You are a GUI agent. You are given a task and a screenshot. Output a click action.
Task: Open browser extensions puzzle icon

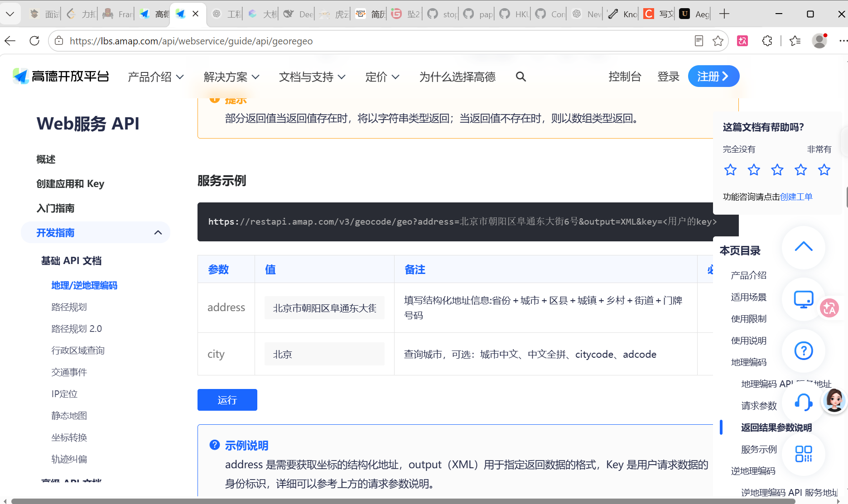point(767,41)
